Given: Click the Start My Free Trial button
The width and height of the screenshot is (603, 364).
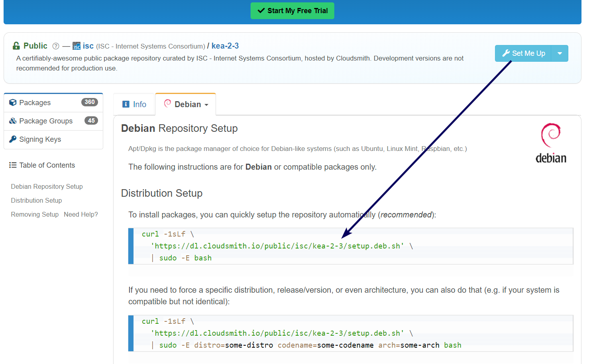Looking at the screenshot, I should 292,11.
